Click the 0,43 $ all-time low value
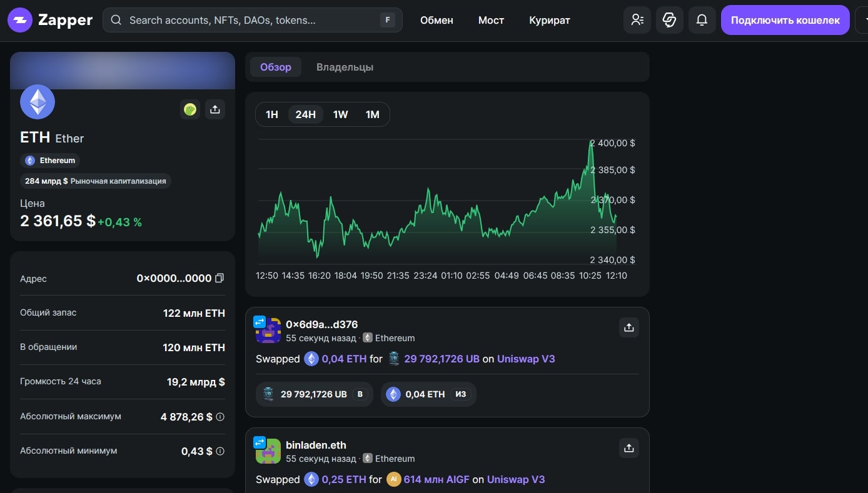Viewport: 868px width, 493px height. point(197,451)
